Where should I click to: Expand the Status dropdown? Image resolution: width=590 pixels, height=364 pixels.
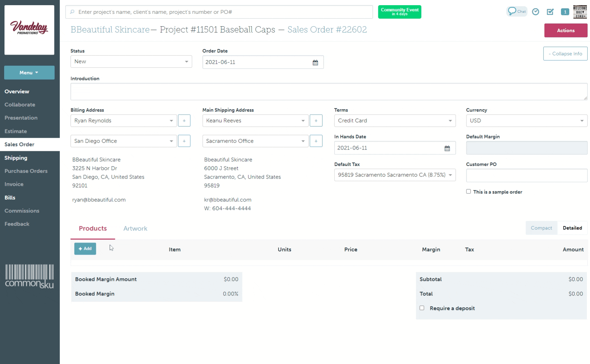tap(131, 62)
